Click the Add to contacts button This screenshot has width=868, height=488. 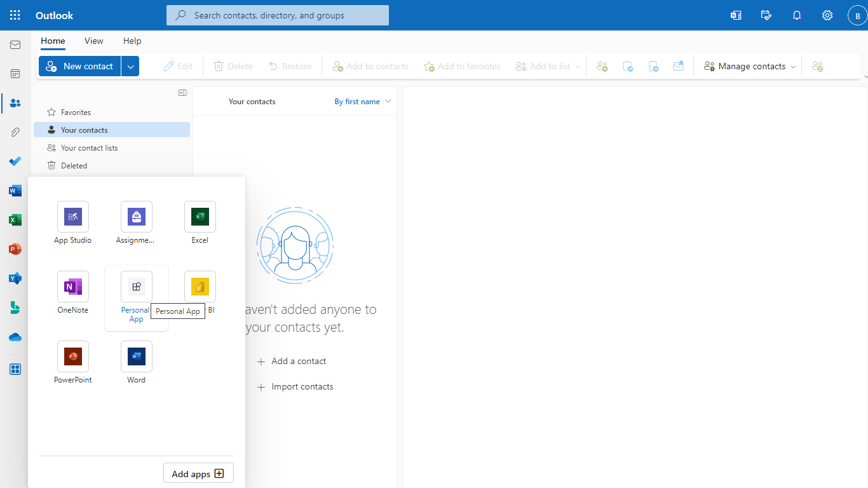(371, 66)
